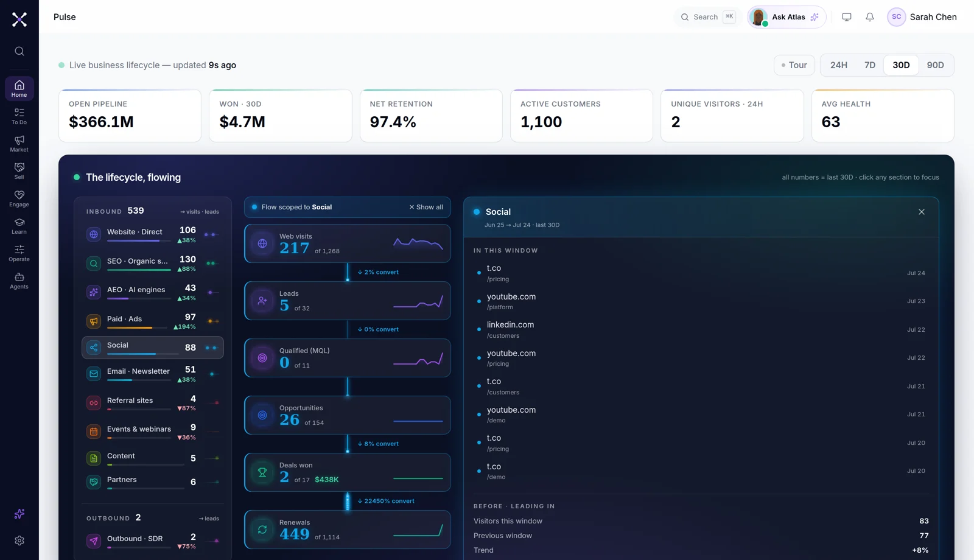Screen dimensions: 974x560
Task: Select the Website · Direct inbound source
Action: 153,234
